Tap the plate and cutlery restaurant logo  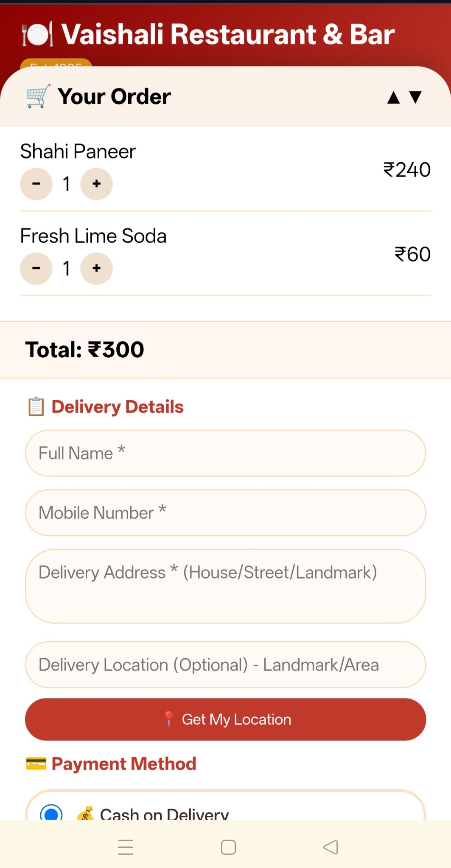37,34
